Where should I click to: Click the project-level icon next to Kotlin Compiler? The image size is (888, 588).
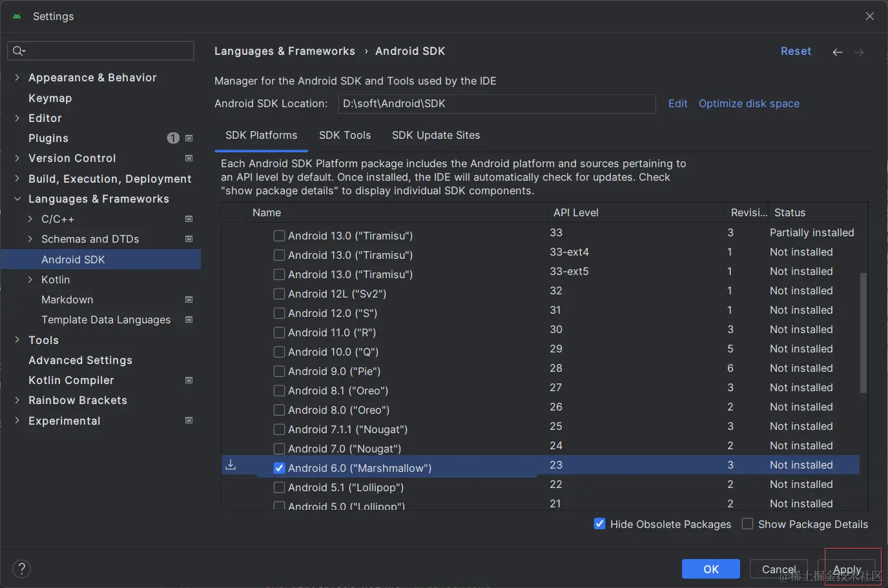pos(189,380)
